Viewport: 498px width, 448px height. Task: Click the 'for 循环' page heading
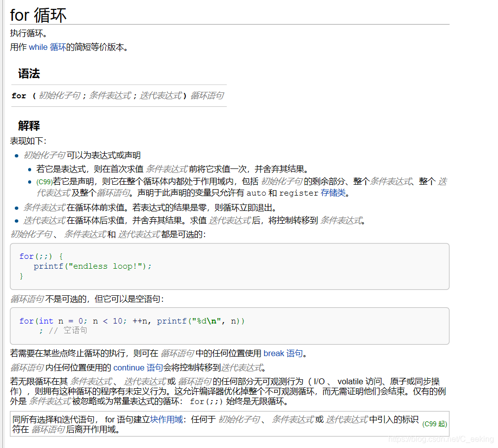(x=38, y=15)
